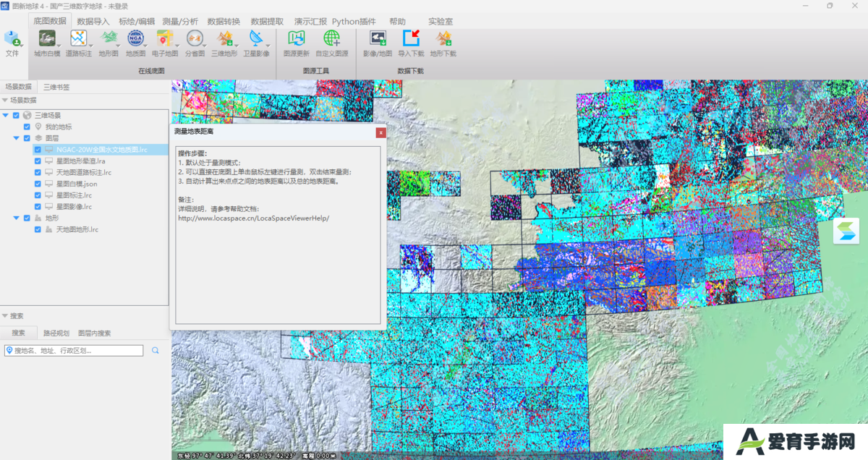This screenshot has width=868, height=460.
Task: Collapse the 场景数据 panel header
Action: [x=5, y=101]
